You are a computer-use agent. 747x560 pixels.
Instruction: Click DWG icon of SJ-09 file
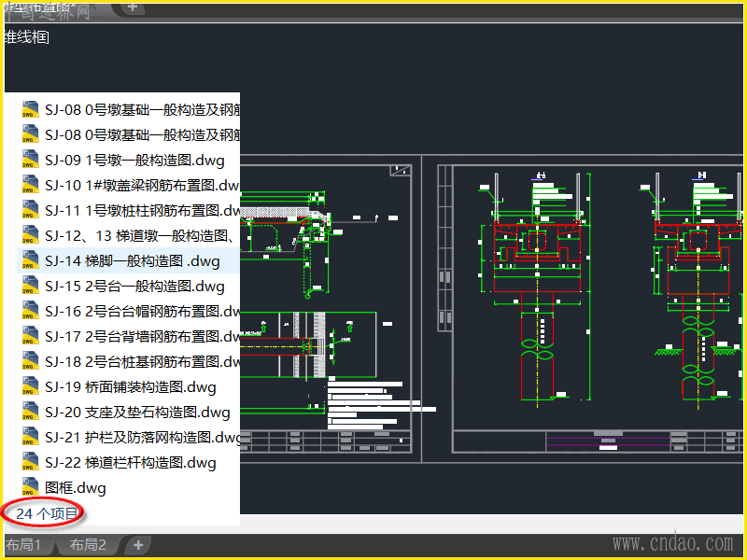(x=30, y=159)
